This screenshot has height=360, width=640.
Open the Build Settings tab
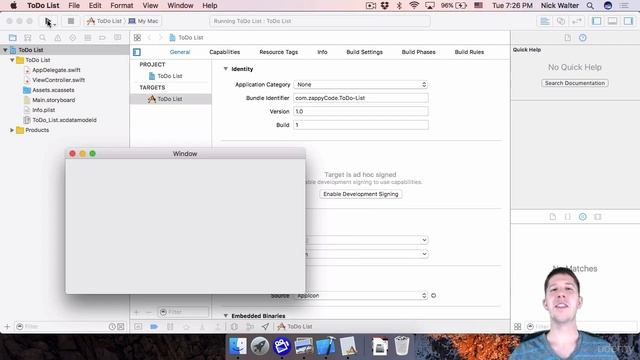364,52
